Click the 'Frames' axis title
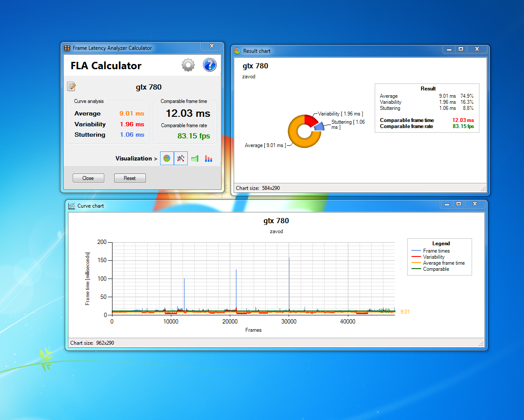The height and width of the screenshot is (420, 524). (254, 330)
